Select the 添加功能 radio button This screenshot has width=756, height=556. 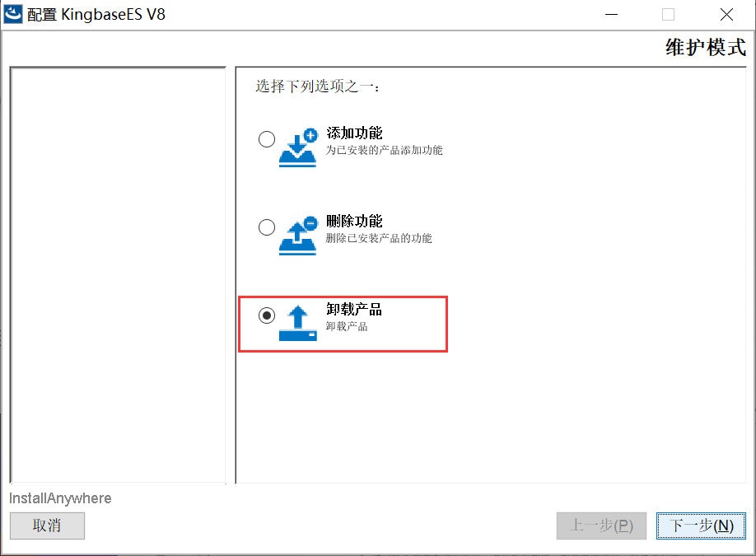(267, 139)
